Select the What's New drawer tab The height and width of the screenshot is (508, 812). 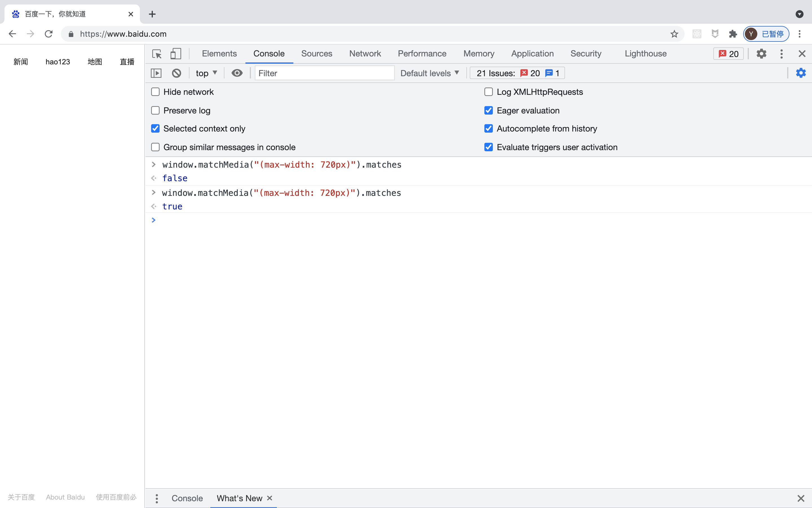coord(240,498)
